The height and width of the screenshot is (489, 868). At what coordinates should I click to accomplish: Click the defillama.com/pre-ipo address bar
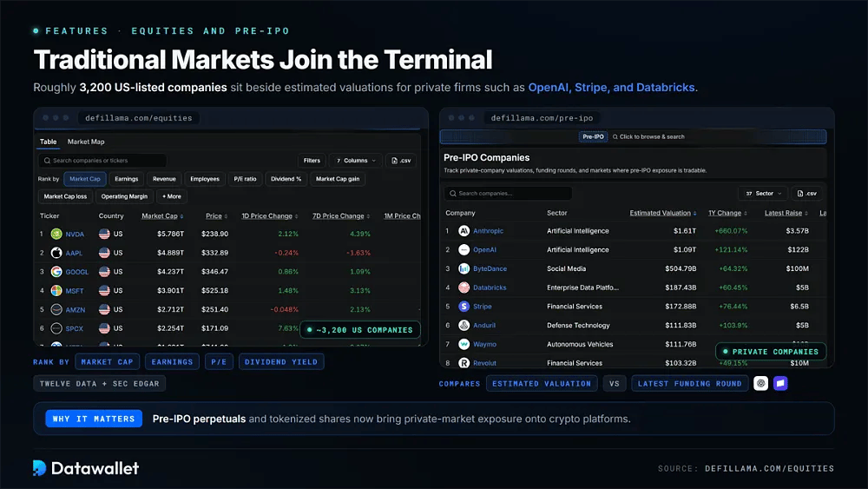click(x=542, y=118)
